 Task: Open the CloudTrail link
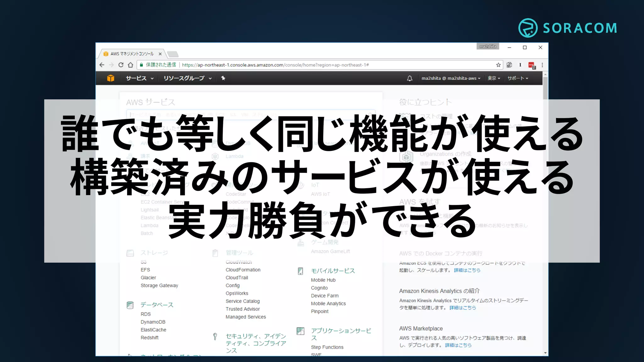[237, 278]
